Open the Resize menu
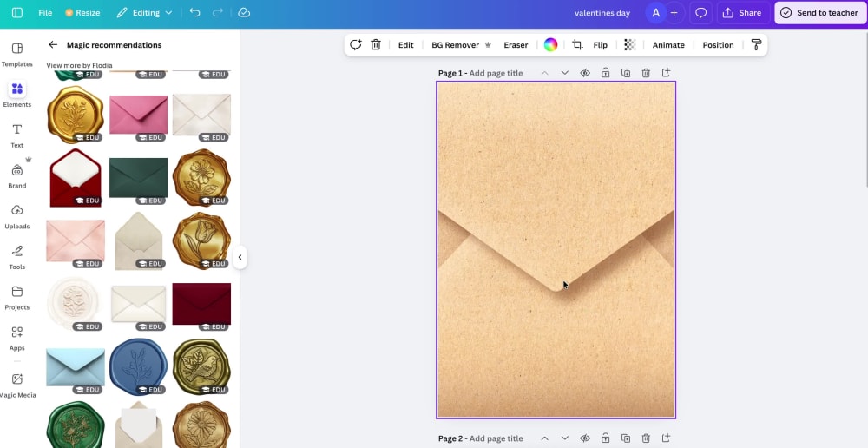This screenshot has height=448, width=868. (x=82, y=13)
